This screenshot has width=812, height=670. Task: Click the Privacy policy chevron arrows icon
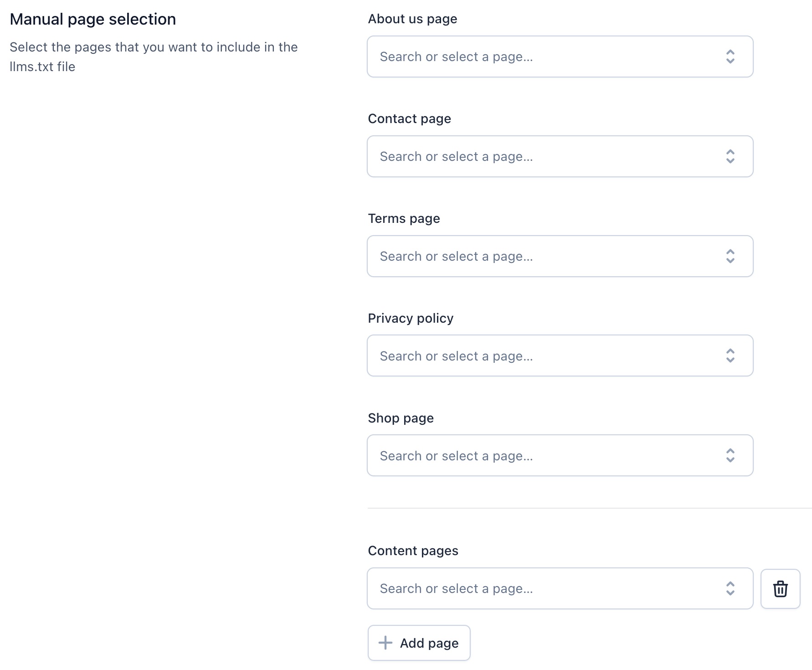[730, 356]
